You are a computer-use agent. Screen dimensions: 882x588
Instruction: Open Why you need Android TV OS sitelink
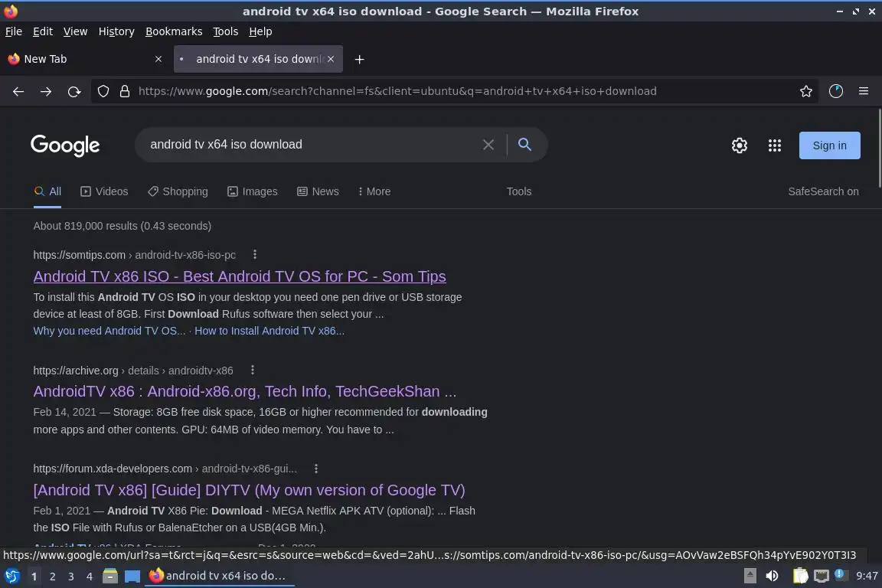click(x=109, y=331)
